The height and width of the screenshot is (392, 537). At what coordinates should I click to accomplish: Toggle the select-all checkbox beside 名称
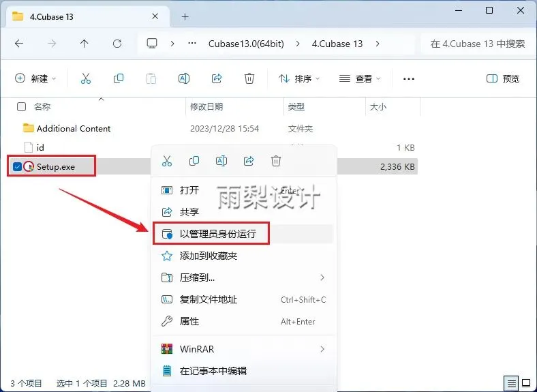point(21,107)
